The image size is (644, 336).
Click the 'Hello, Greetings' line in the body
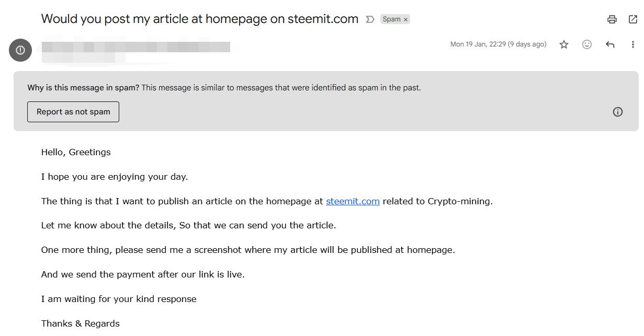coord(76,152)
